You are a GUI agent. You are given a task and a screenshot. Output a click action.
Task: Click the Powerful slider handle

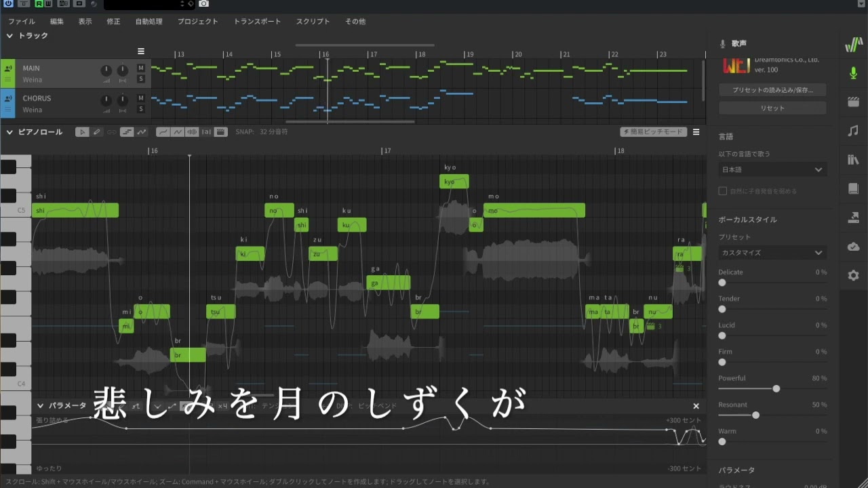pos(776,389)
